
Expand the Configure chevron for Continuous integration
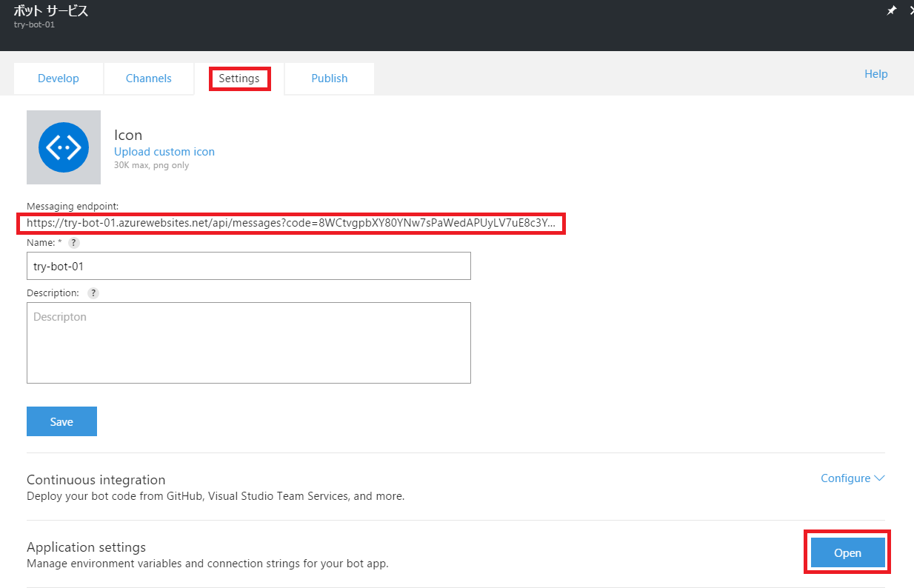880,478
